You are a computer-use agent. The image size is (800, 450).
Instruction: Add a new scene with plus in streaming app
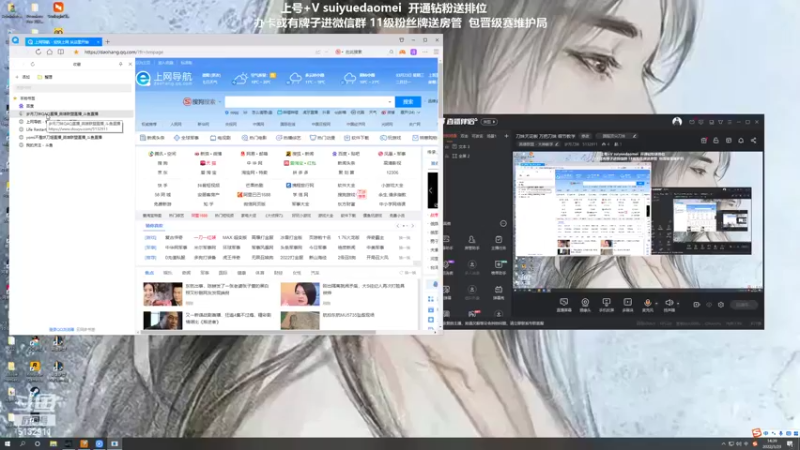(x=506, y=136)
